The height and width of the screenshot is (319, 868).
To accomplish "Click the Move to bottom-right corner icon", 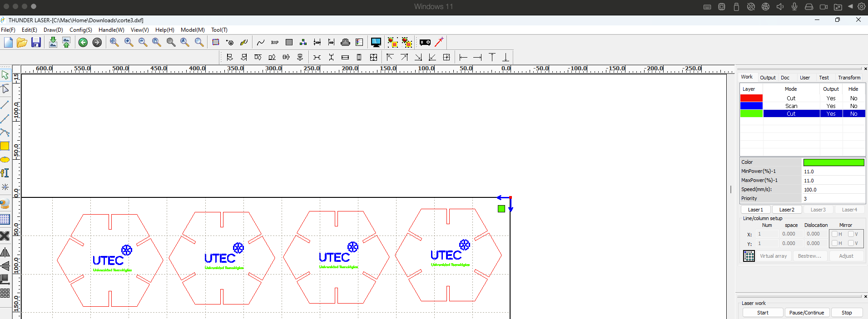I will pyautogui.click(x=418, y=57).
